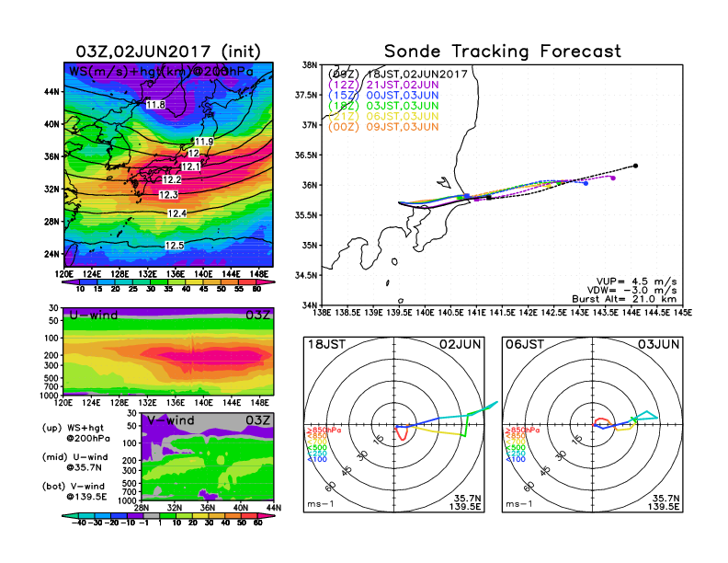Click the "(mid) U-wind @35.7N" caption

click(x=74, y=462)
